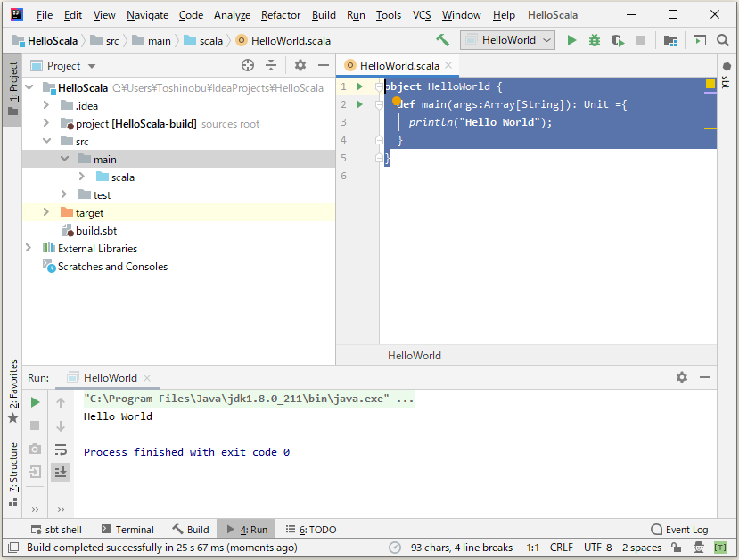Collapse the main folder

coord(64,159)
